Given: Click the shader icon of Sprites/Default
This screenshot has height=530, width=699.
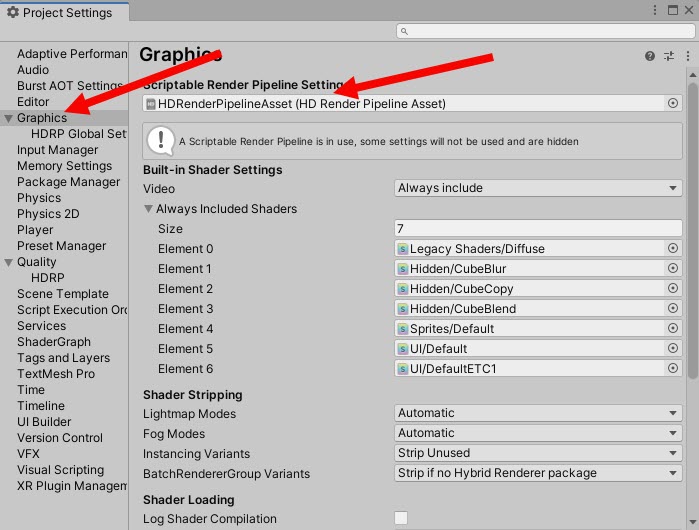Looking at the screenshot, I should (x=403, y=329).
